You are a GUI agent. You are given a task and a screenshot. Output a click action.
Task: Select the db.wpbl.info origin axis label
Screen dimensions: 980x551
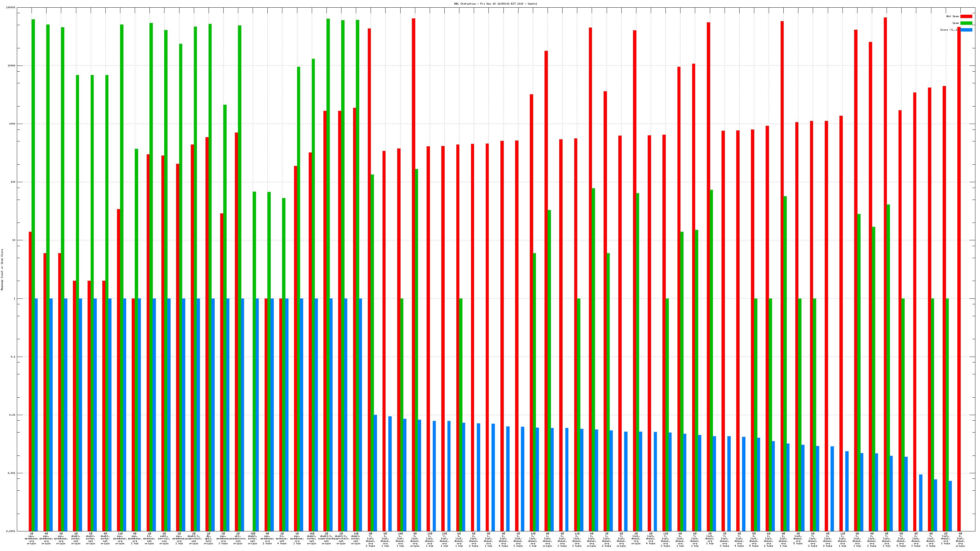209,539
